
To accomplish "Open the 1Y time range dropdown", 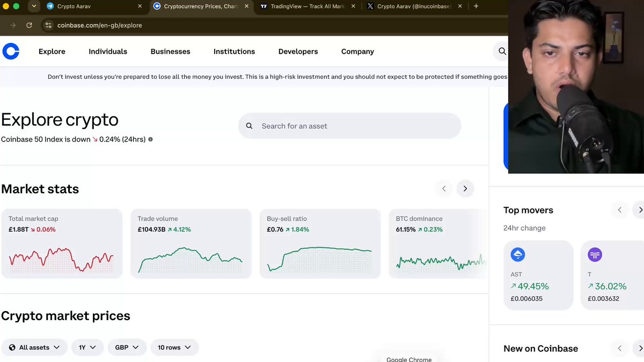I will point(87,348).
